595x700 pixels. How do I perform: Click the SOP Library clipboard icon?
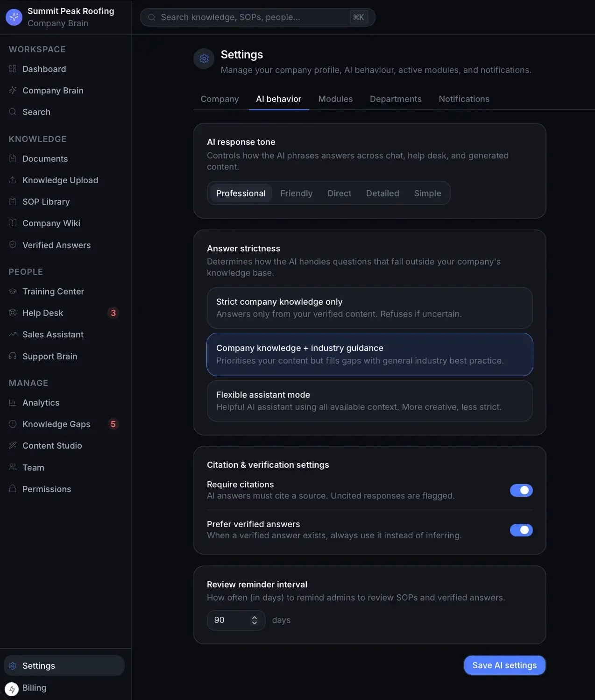tap(13, 202)
